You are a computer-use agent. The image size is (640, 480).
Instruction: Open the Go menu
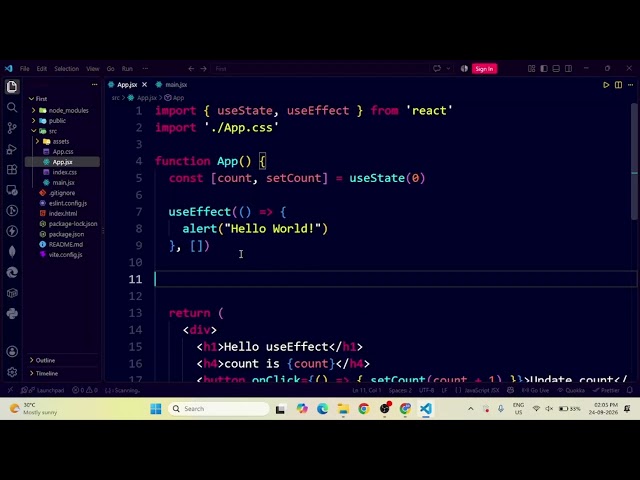click(111, 69)
